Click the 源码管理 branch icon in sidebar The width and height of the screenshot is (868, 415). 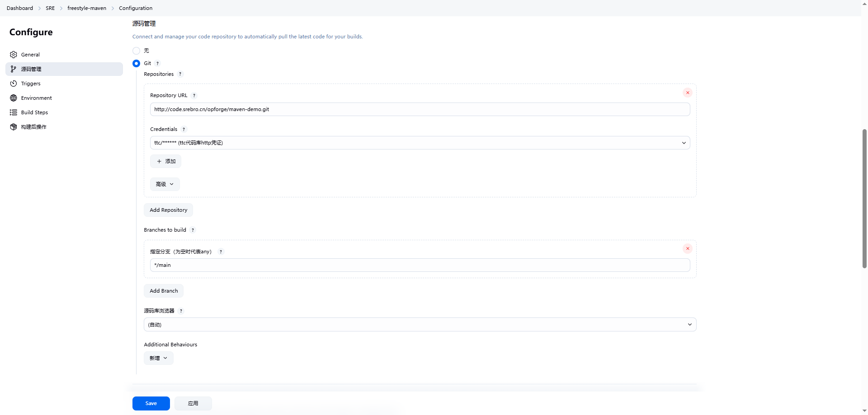14,69
